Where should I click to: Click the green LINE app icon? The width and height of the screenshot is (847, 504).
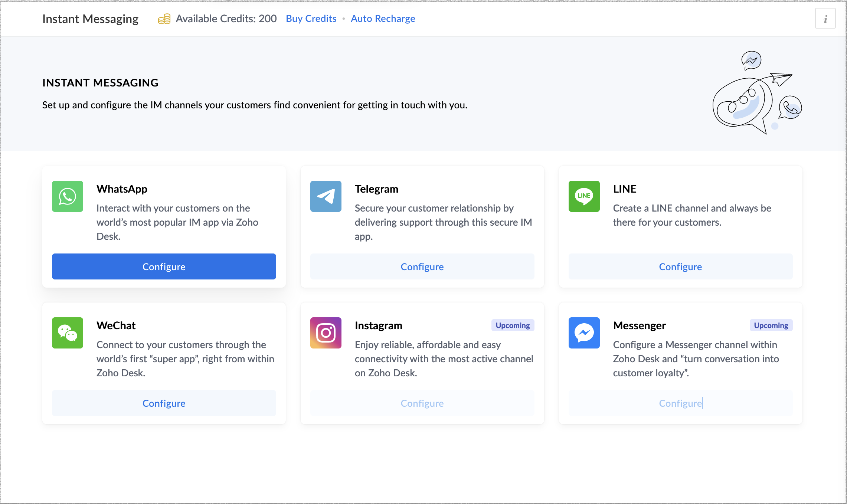click(584, 196)
